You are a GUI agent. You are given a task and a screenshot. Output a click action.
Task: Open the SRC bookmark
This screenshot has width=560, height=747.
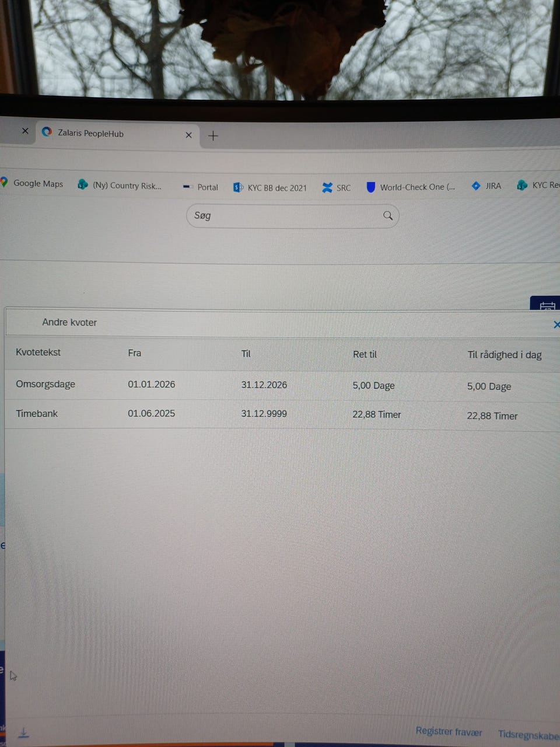point(337,187)
